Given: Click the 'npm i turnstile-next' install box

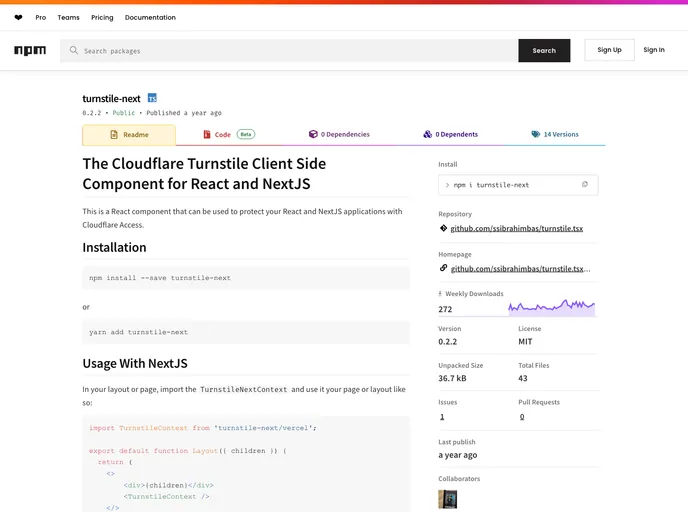Looking at the screenshot, I should tap(518, 185).
